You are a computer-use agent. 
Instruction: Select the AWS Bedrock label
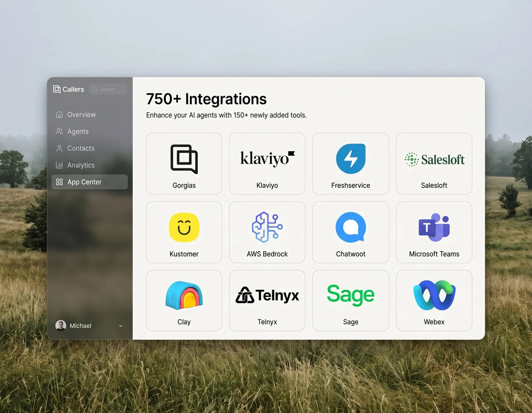tap(267, 254)
